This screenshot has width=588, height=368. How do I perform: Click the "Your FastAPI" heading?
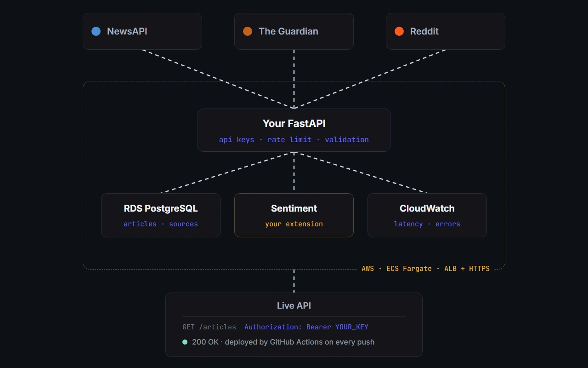point(294,123)
